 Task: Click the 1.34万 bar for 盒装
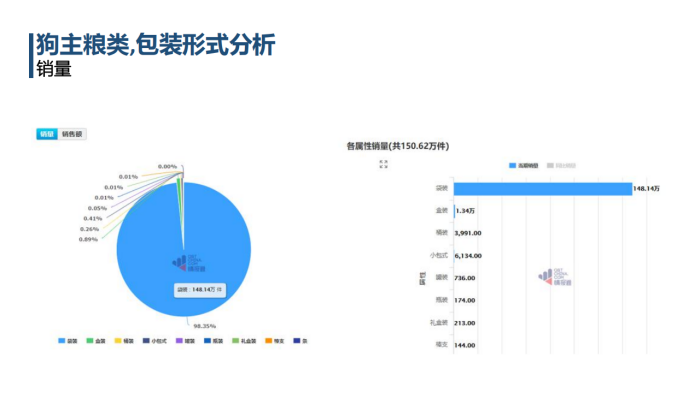[454, 211]
